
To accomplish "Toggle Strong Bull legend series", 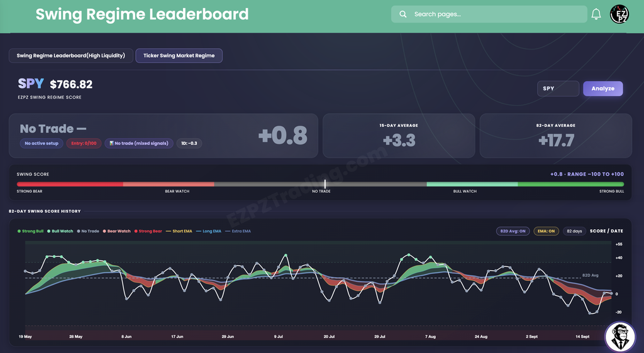I will (x=30, y=231).
